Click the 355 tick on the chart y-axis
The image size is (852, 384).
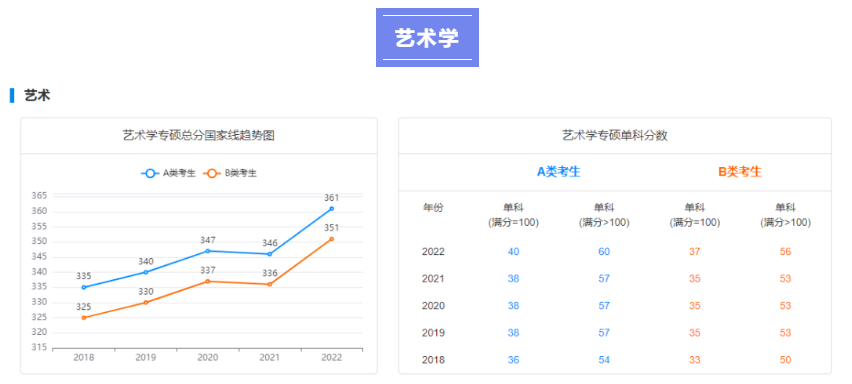point(39,226)
